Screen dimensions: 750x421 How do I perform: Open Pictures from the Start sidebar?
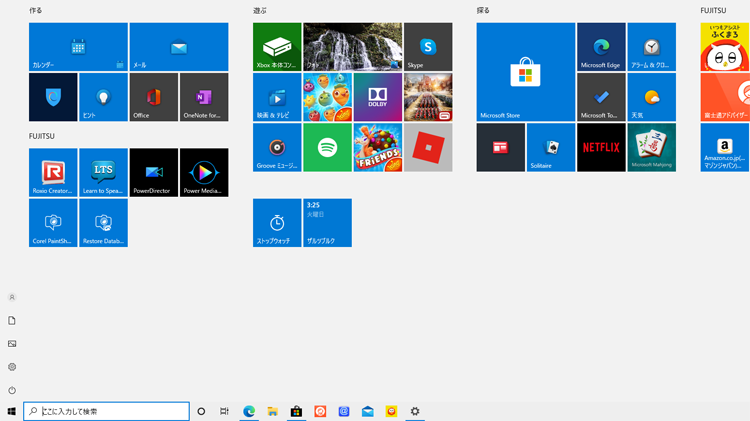pyautogui.click(x=12, y=344)
